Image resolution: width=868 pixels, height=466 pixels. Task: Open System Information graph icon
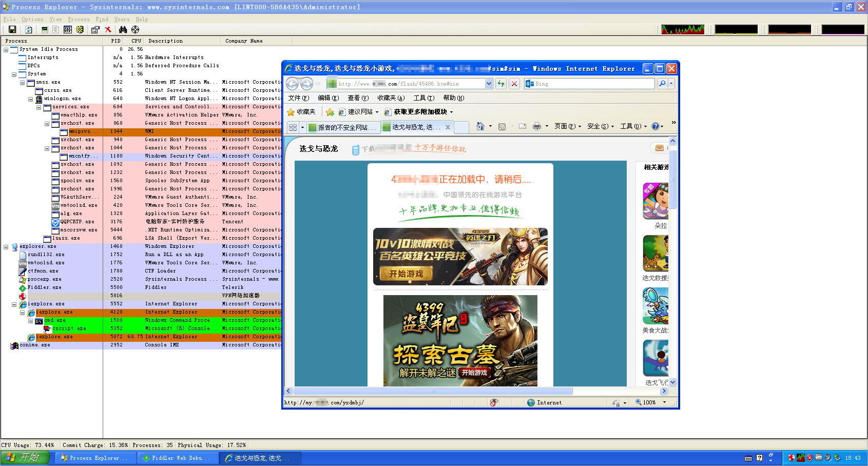point(45,30)
